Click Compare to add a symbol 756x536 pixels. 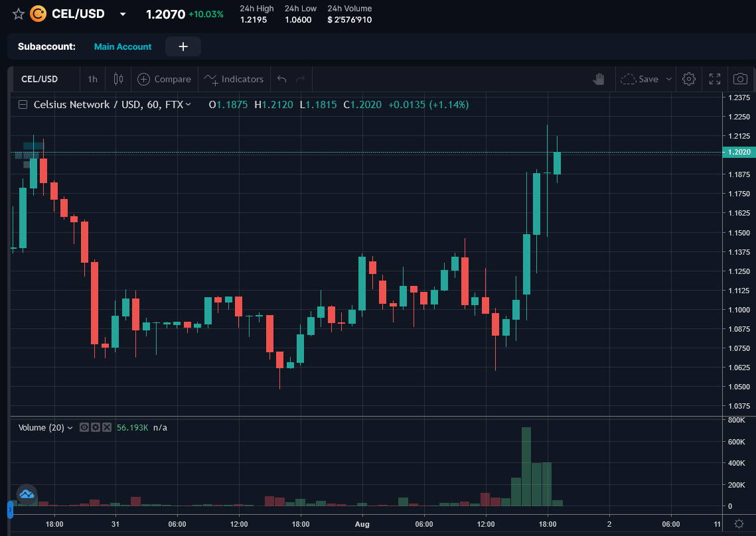click(x=164, y=79)
